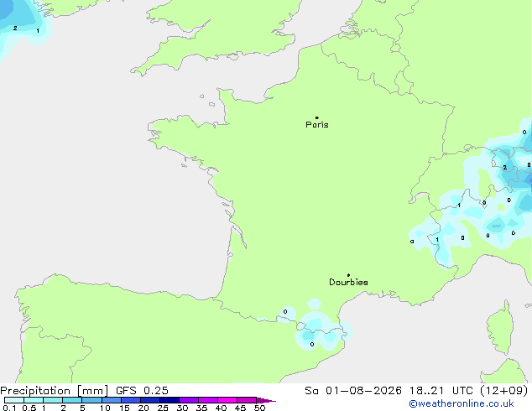Pick the 15–20 mm legend swatch
The image size is (532, 411).
(x=130, y=400)
